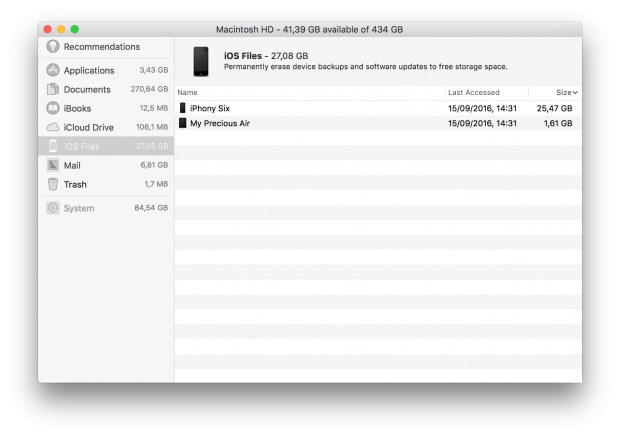
Task: Open the Recommendations section
Action: [x=106, y=47]
